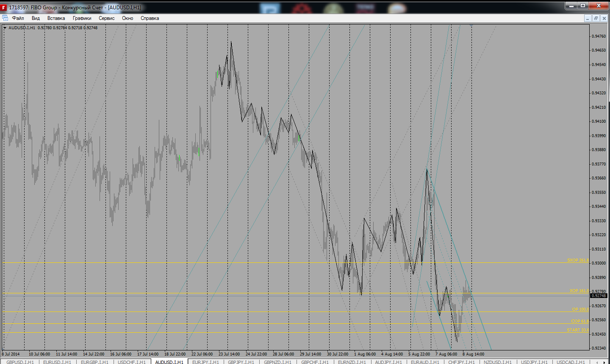Viewport: 610px width, 364px height.
Task: Switch to the GBPUSD.I,H1 chart tab
Action: tap(20, 362)
